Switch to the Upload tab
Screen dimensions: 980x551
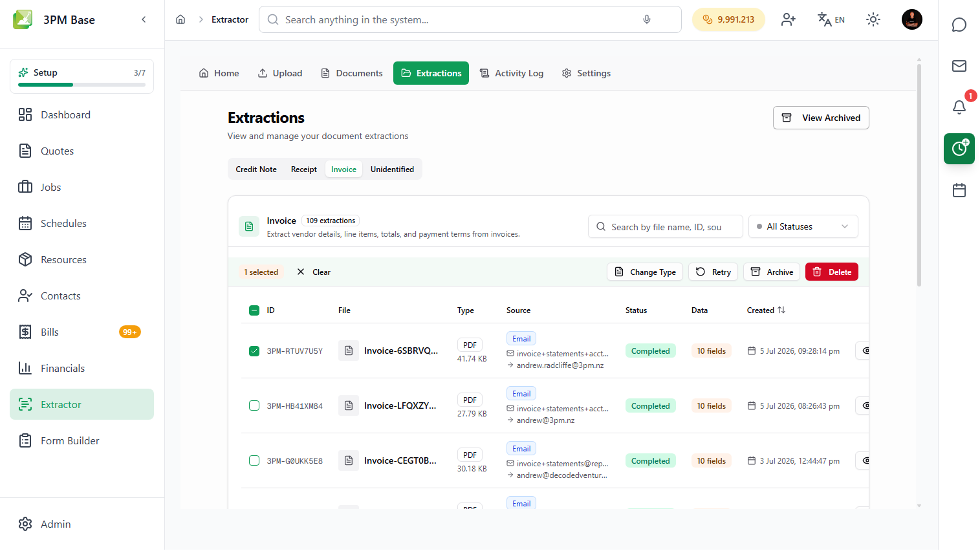tap(280, 73)
